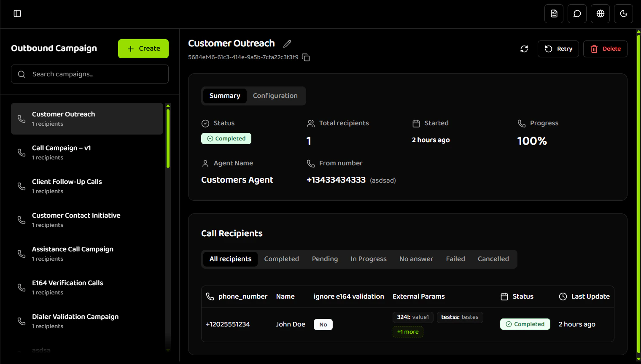Toggle the sidebar panel icon top-left

coord(17,13)
